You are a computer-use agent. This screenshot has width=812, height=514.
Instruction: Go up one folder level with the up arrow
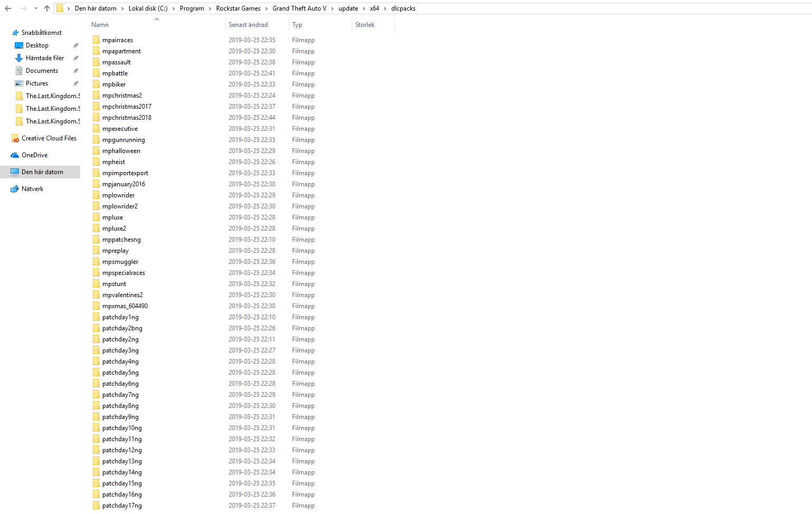click(x=47, y=8)
